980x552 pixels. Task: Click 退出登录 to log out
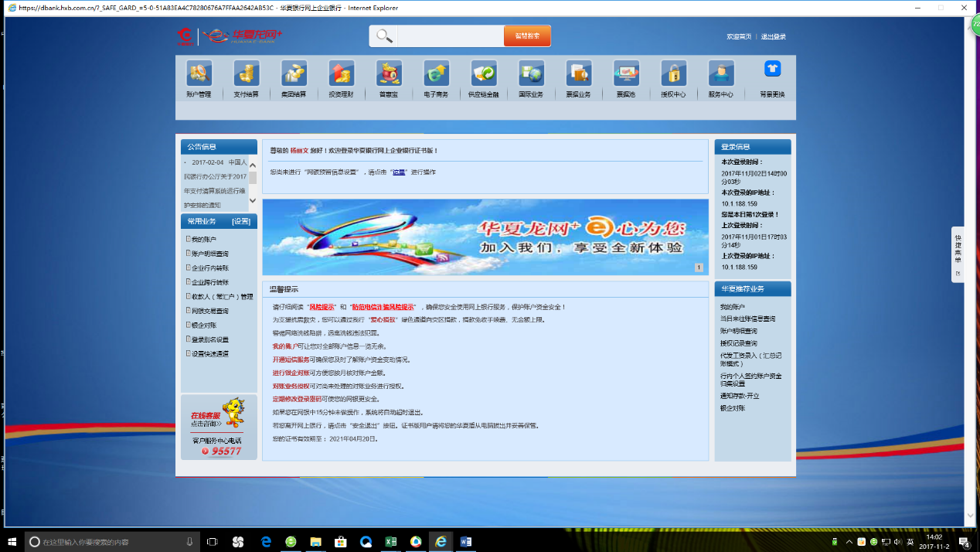[774, 37]
